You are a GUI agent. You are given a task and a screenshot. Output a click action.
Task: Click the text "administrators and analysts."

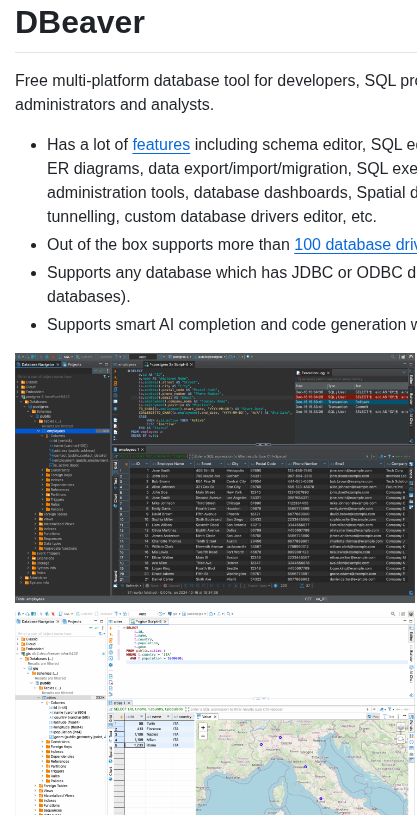click(x=114, y=104)
